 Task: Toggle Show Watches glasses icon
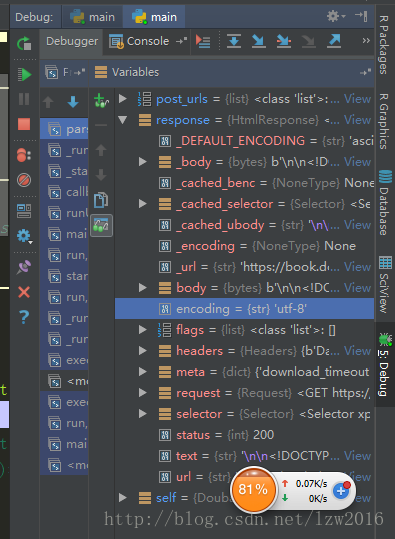tap(101, 225)
